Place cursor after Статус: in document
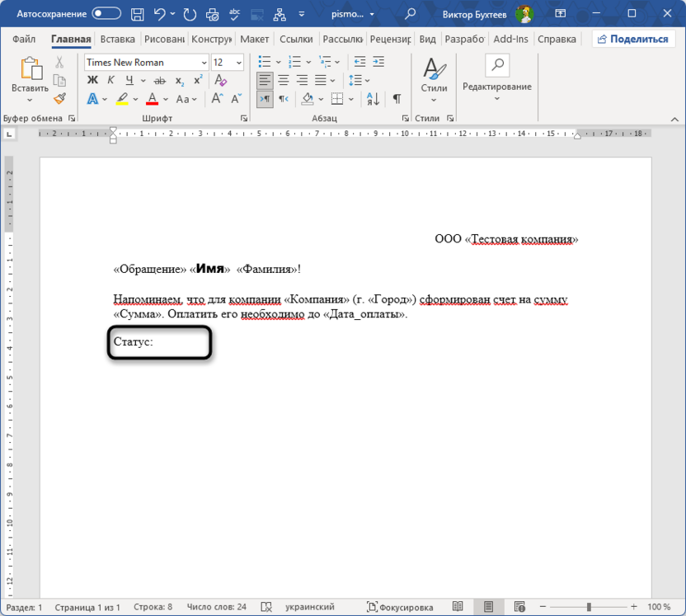This screenshot has width=686, height=616. [154, 341]
